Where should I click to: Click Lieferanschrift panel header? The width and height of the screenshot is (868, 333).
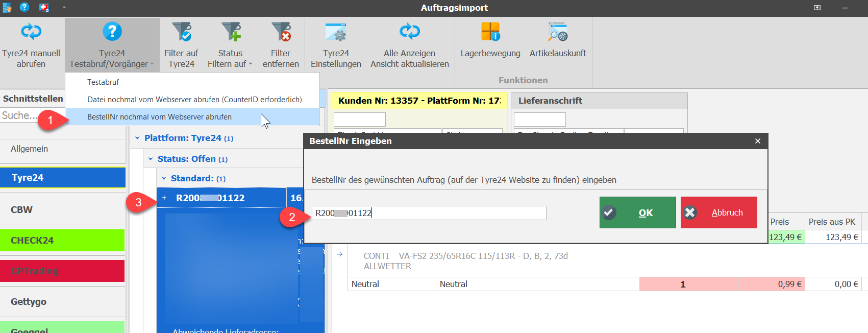pos(600,101)
